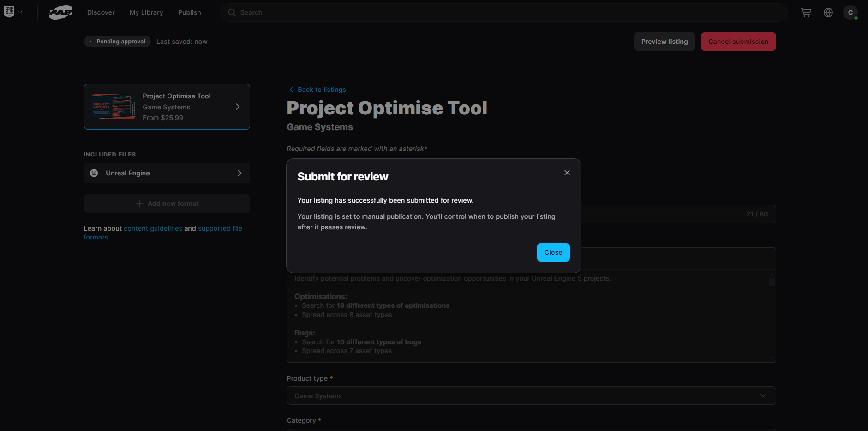Open the Publish menu item
868x431 pixels.
[190, 12]
